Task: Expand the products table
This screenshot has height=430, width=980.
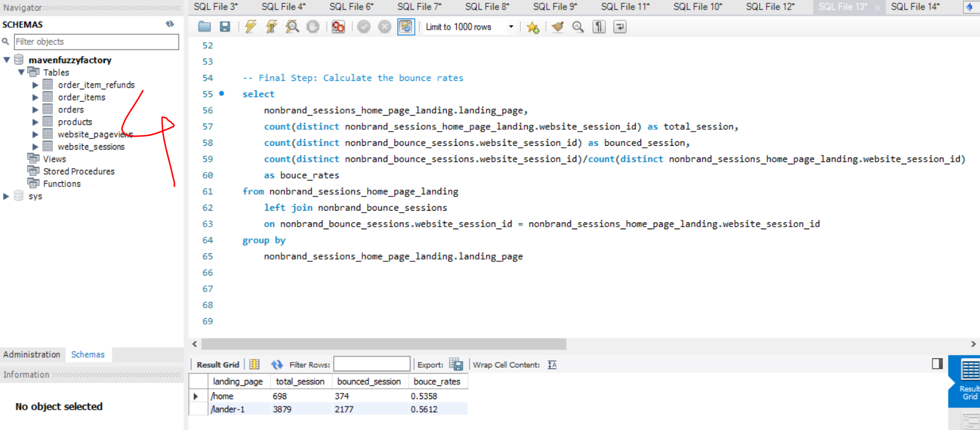Action: (35, 122)
